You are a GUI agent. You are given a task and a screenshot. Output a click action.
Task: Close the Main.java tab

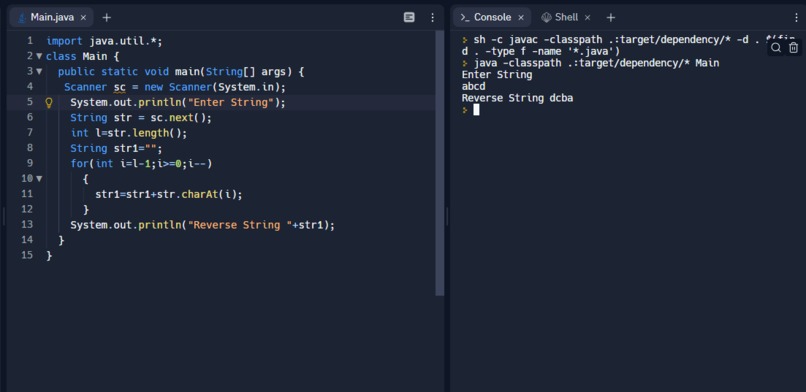83,17
